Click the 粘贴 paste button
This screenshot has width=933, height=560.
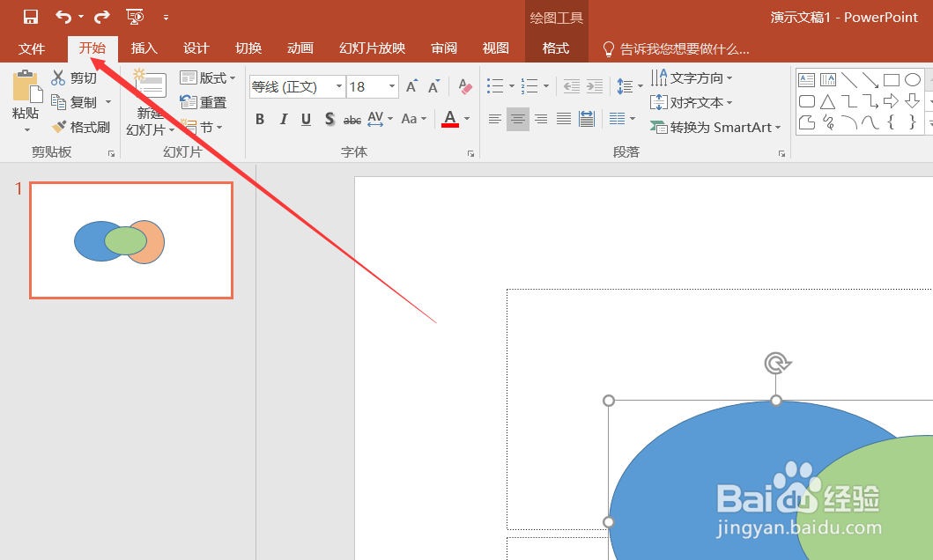(26, 95)
